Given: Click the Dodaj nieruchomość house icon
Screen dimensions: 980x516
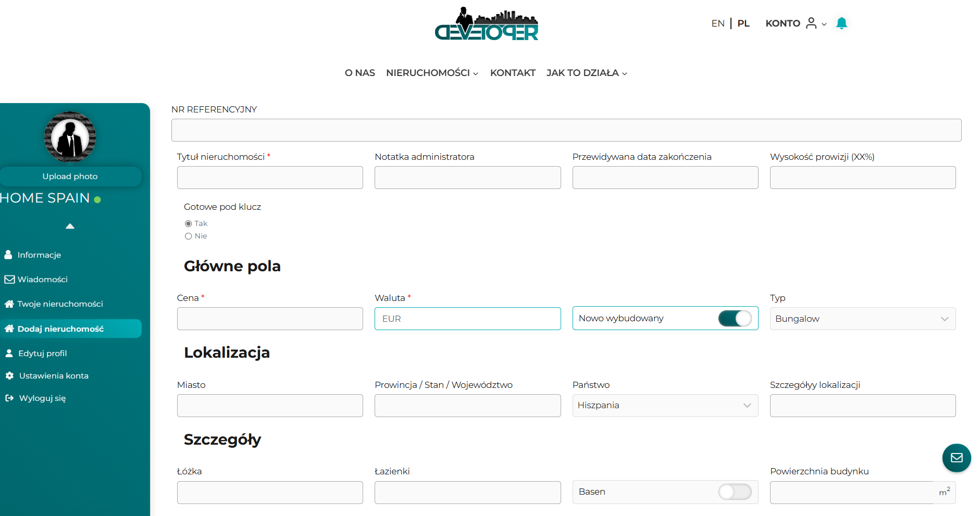Looking at the screenshot, I should pyautogui.click(x=9, y=329).
